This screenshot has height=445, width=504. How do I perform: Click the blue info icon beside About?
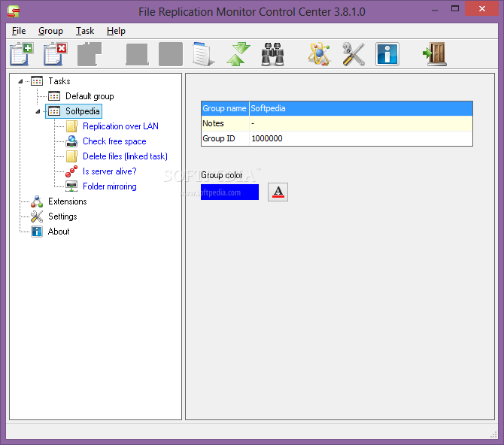tap(37, 232)
